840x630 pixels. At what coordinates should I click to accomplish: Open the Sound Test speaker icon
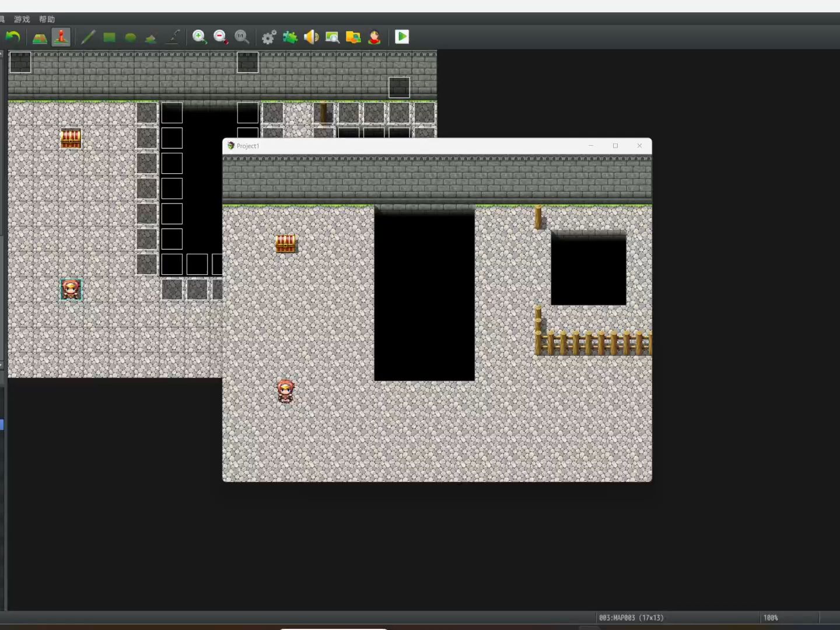pyautogui.click(x=311, y=37)
